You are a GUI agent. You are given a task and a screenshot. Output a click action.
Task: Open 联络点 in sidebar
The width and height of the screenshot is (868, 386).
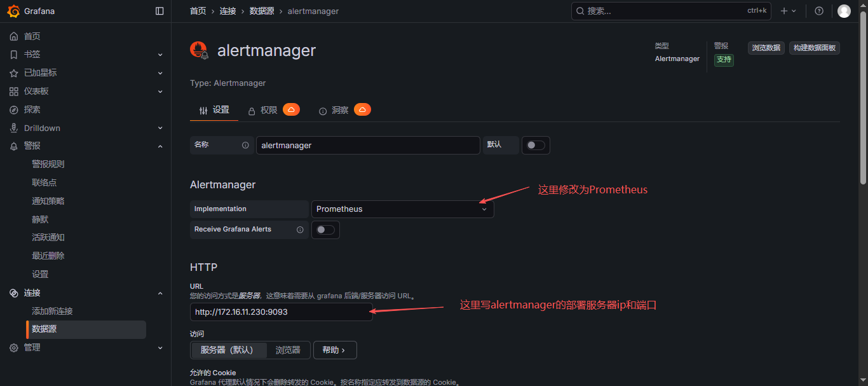click(x=44, y=183)
